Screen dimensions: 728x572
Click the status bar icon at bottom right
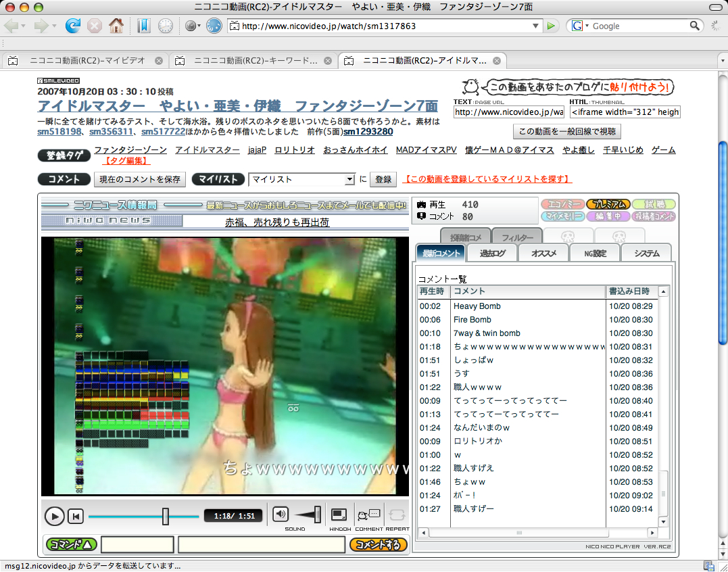click(708, 566)
